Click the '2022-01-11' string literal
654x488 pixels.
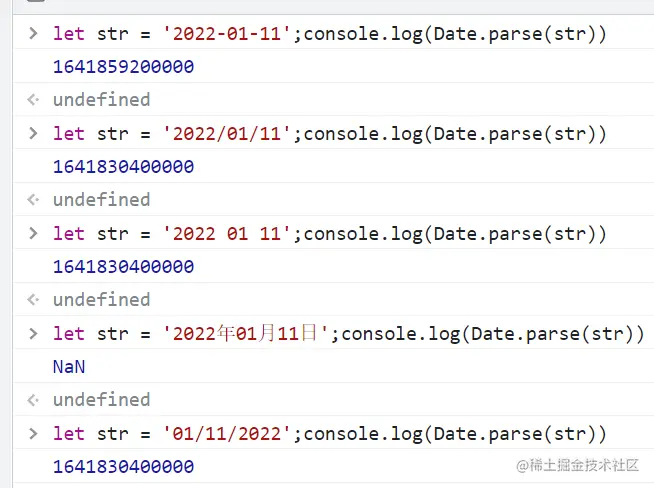click(x=229, y=34)
